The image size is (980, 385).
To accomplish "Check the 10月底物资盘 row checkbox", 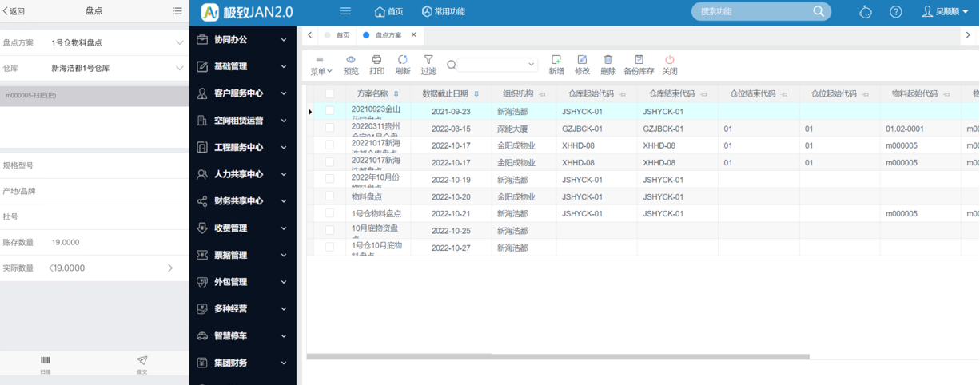I will [329, 231].
